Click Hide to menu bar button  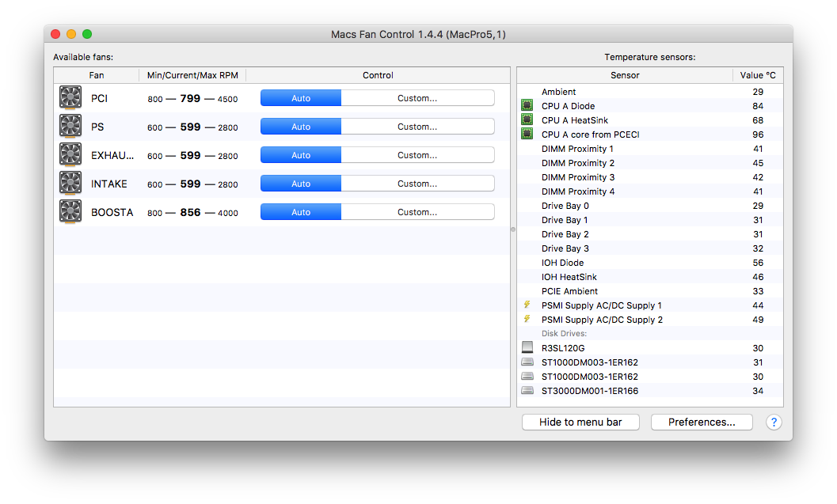coord(580,422)
